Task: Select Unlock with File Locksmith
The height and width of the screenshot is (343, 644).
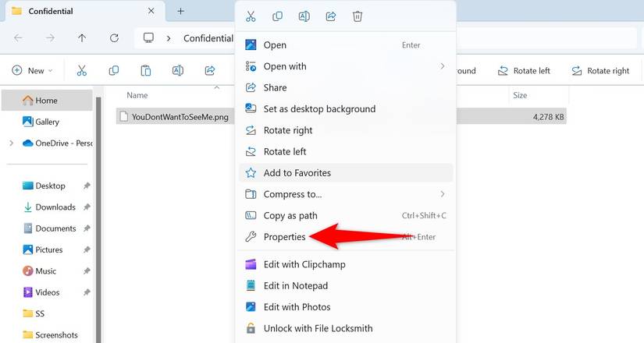Action: (x=346, y=329)
